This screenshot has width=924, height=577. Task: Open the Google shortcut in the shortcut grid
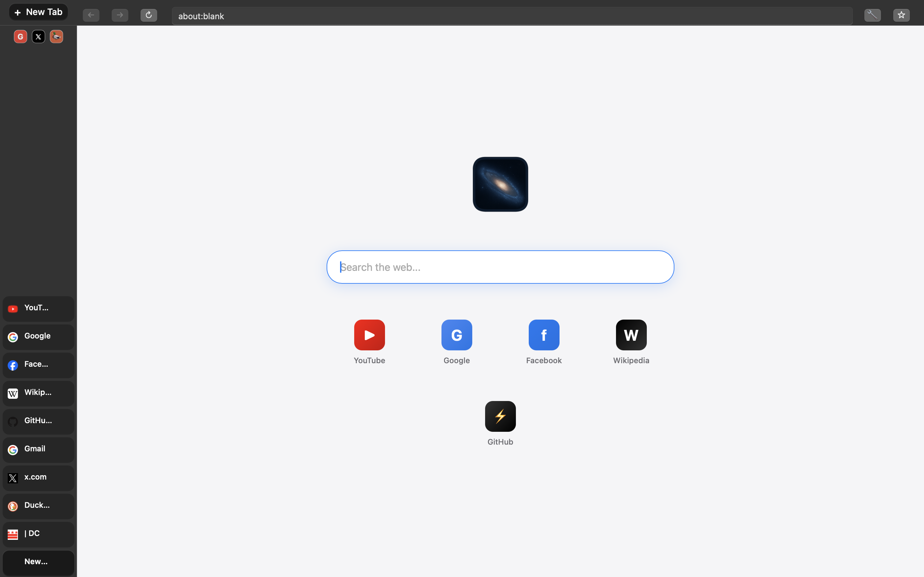456,335
